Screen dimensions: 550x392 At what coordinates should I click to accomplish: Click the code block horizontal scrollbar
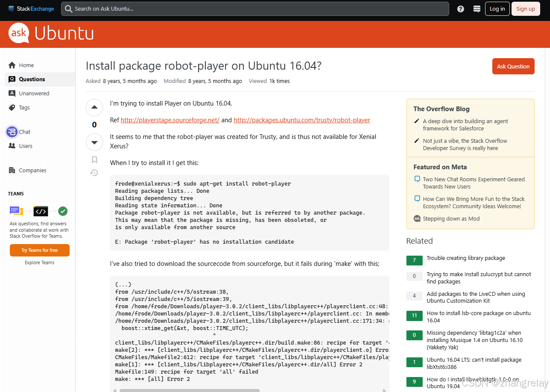[x=189, y=390]
